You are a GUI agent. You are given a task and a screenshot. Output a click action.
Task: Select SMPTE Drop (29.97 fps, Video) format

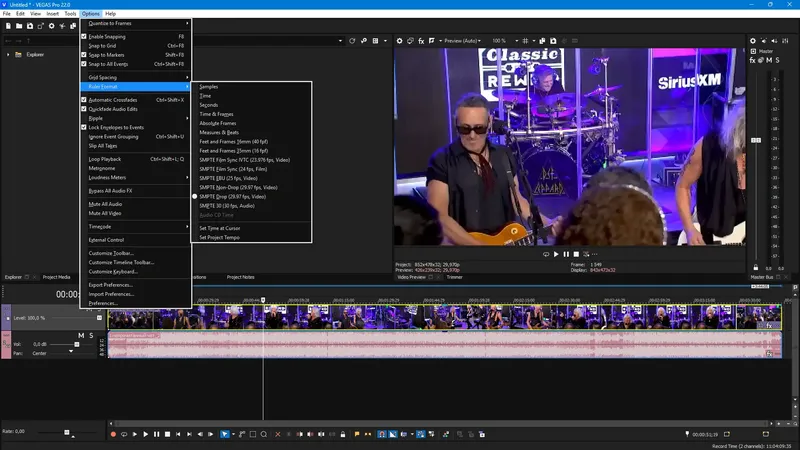[232, 196]
